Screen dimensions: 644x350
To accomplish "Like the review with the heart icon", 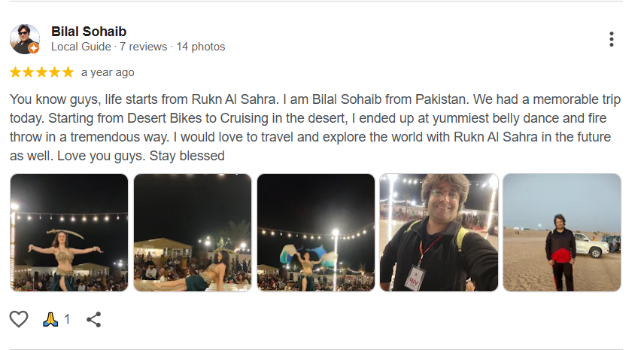I will tap(19, 319).
